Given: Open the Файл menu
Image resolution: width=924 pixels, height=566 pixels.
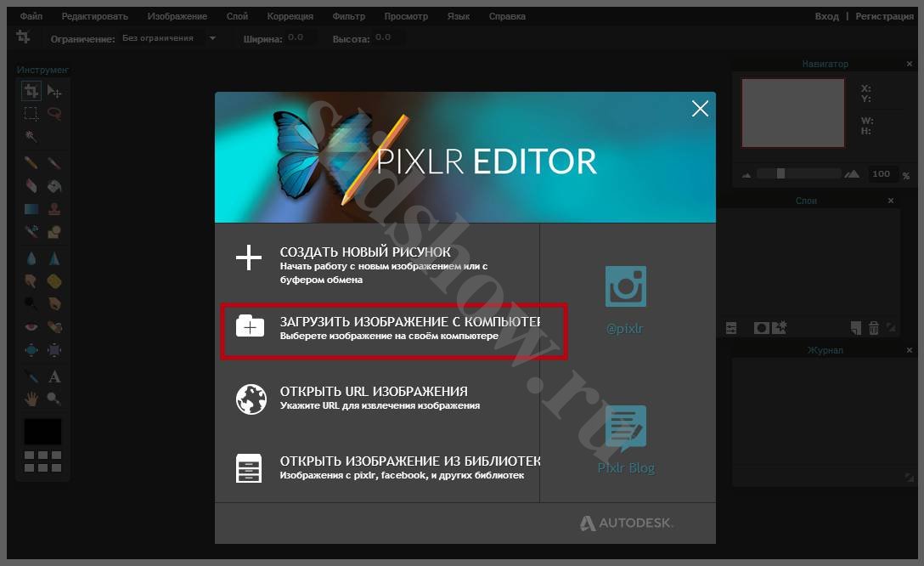Looking at the screenshot, I should click(31, 16).
